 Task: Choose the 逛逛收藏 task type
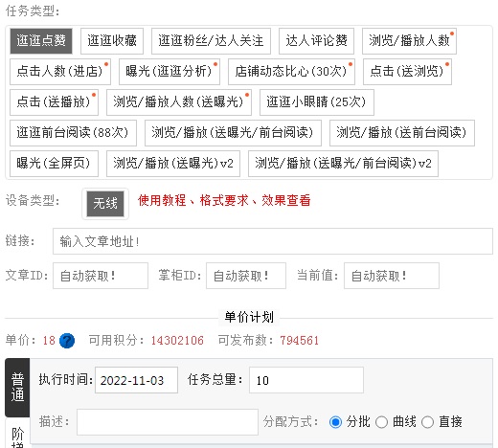click(112, 41)
